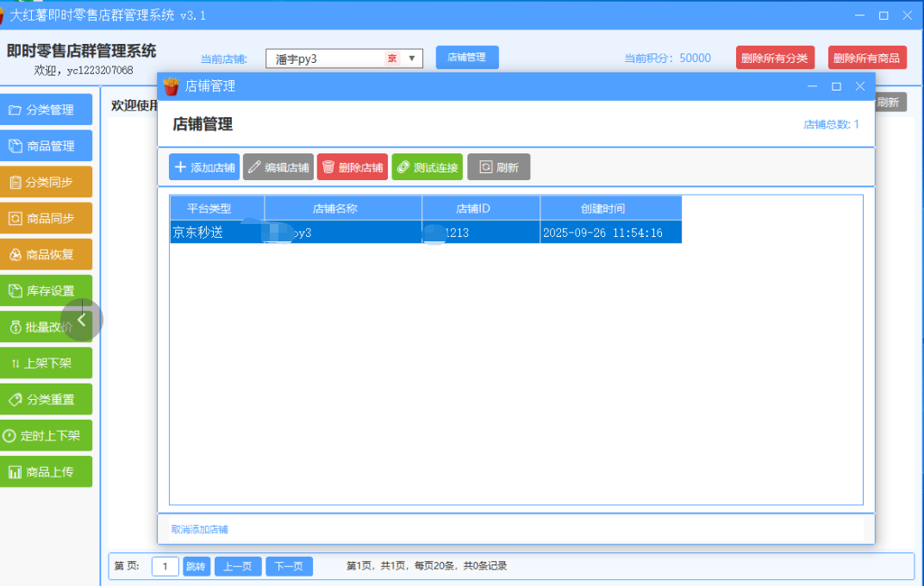
Task: Sort by 店铺名称 column header
Action: [x=343, y=209]
